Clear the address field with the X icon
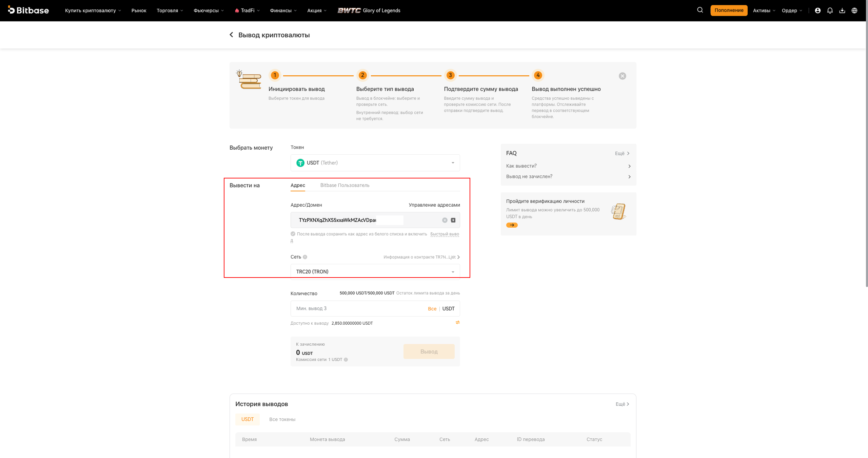 [x=445, y=220]
